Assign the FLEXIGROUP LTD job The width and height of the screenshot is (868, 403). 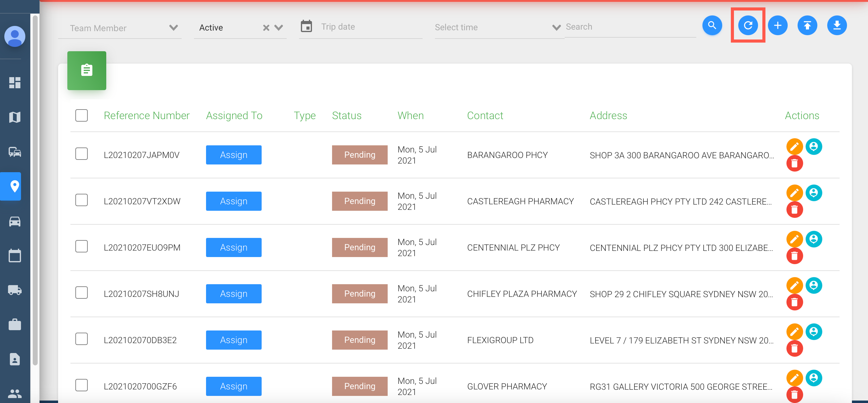[x=234, y=340]
